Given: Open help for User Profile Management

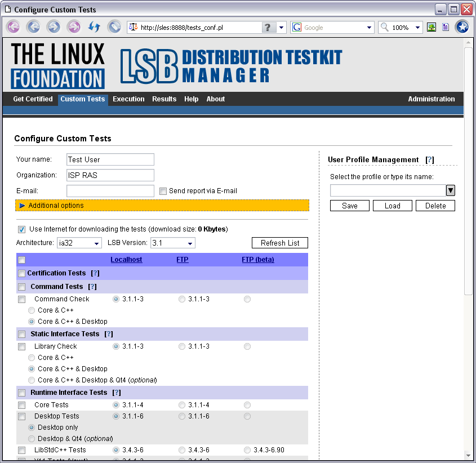Looking at the screenshot, I should (430, 160).
